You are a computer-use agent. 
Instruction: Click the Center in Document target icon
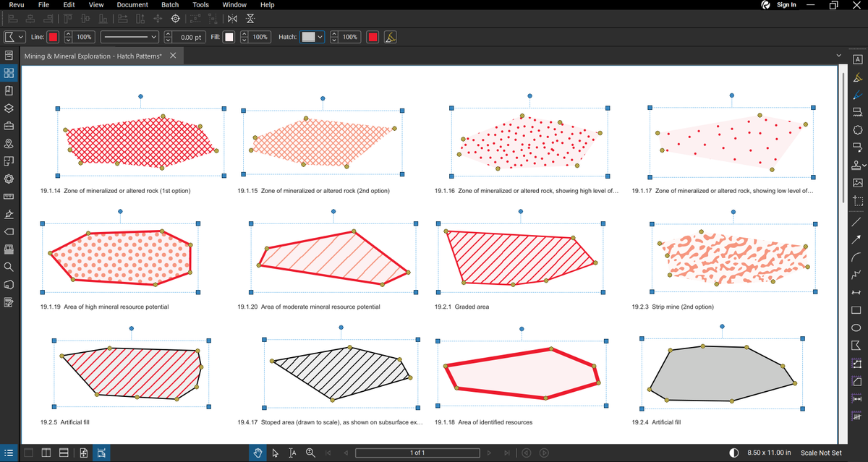(175, 19)
